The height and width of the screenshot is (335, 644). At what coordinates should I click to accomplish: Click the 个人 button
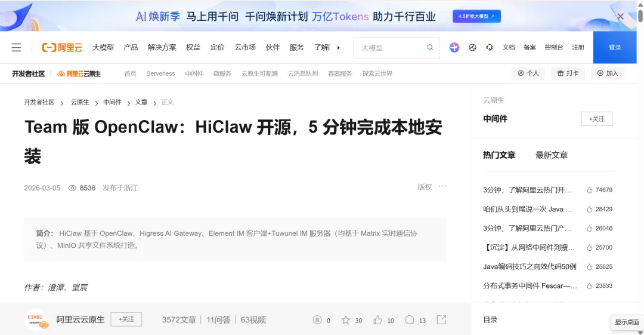point(528,73)
